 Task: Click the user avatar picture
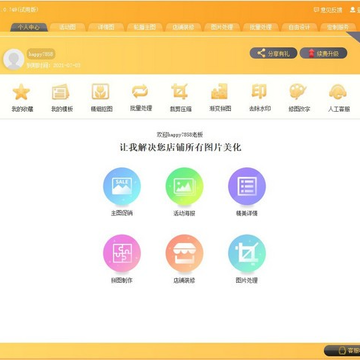[x=14, y=59]
